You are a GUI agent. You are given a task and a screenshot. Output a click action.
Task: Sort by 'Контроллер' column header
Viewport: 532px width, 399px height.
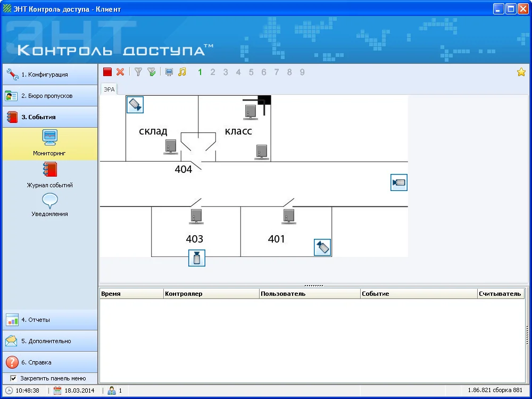[211, 294]
